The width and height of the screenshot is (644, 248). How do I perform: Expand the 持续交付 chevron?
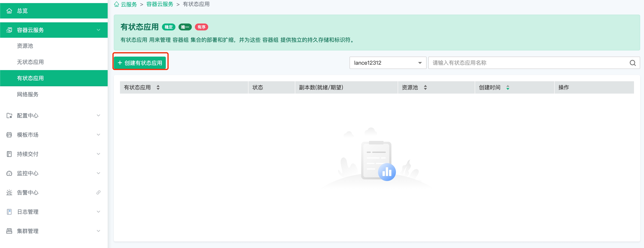[x=98, y=154]
